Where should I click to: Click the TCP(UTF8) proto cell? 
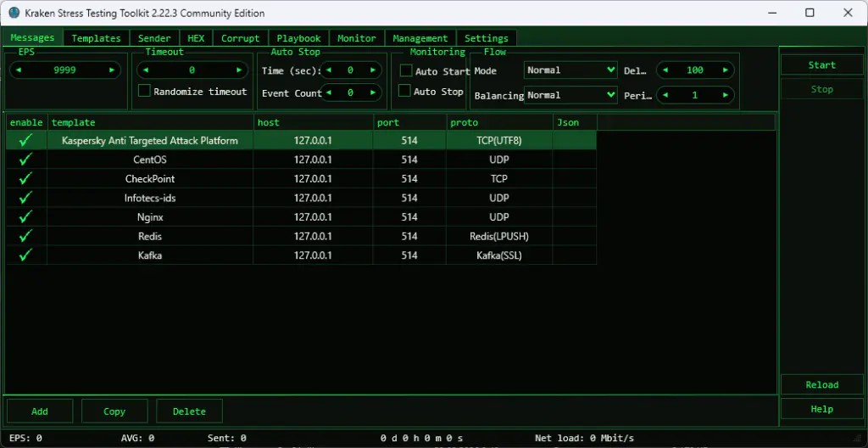coord(499,140)
